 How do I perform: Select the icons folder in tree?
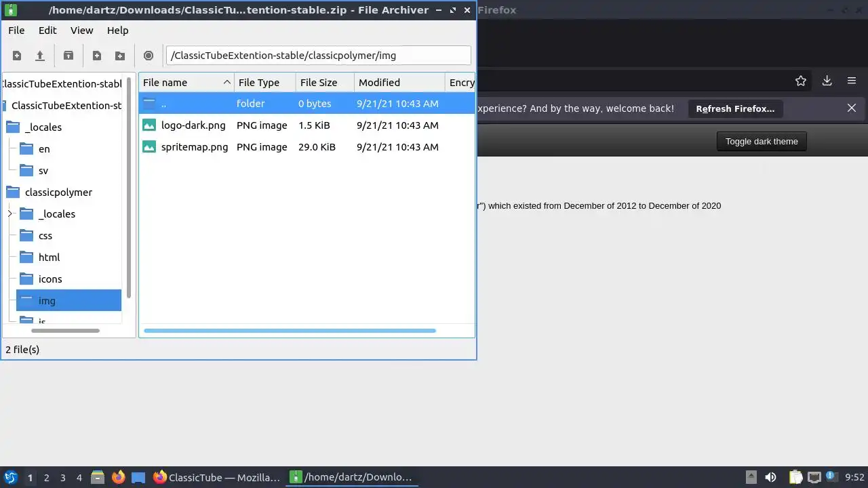click(41, 279)
